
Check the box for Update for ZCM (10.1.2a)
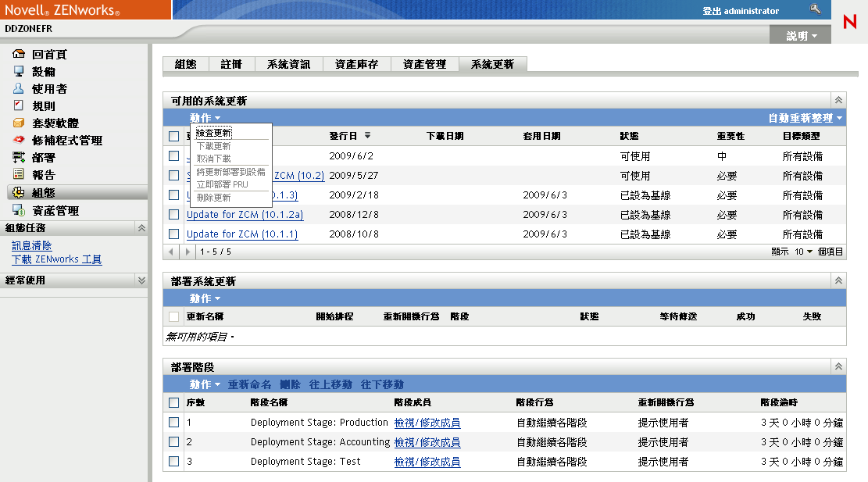[173, 214]
